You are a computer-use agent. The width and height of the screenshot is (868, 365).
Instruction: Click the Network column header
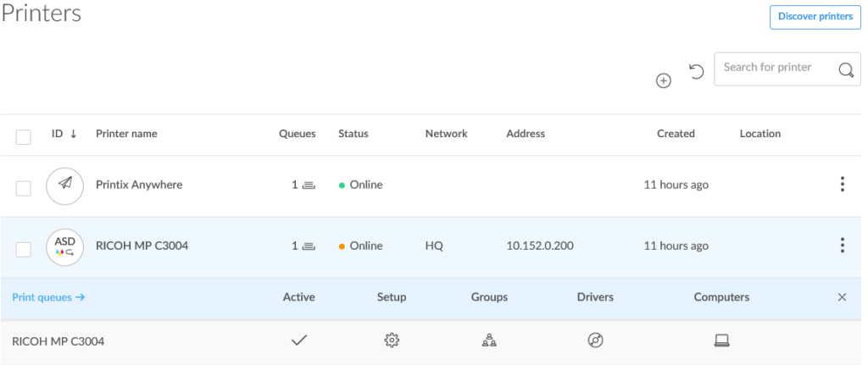click(446, 134)
